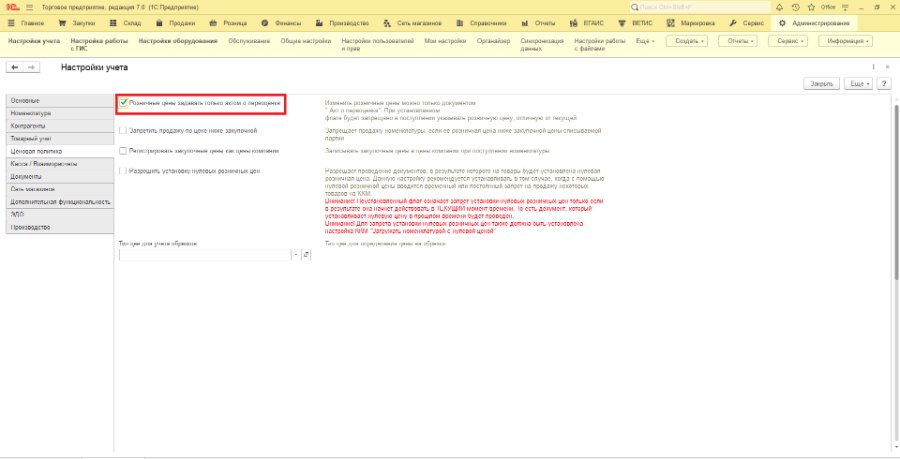Switch to the Товарный учет tab
This screenshot has height=459, width=900.
coord(60,138)
